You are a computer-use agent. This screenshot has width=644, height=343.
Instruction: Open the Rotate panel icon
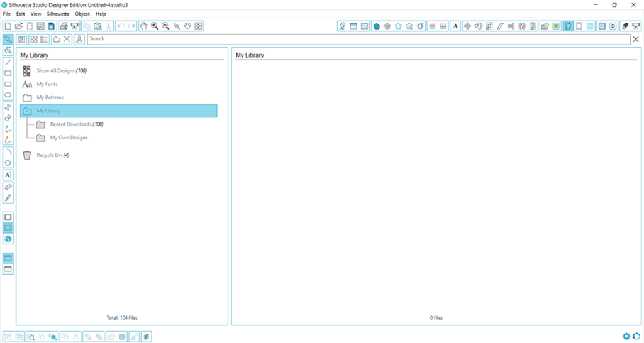478,26
